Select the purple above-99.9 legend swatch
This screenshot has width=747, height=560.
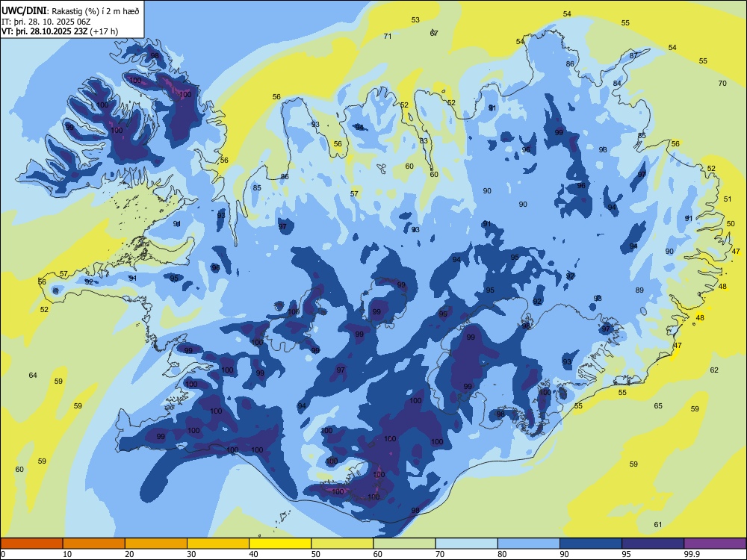[x=715, y=544]
